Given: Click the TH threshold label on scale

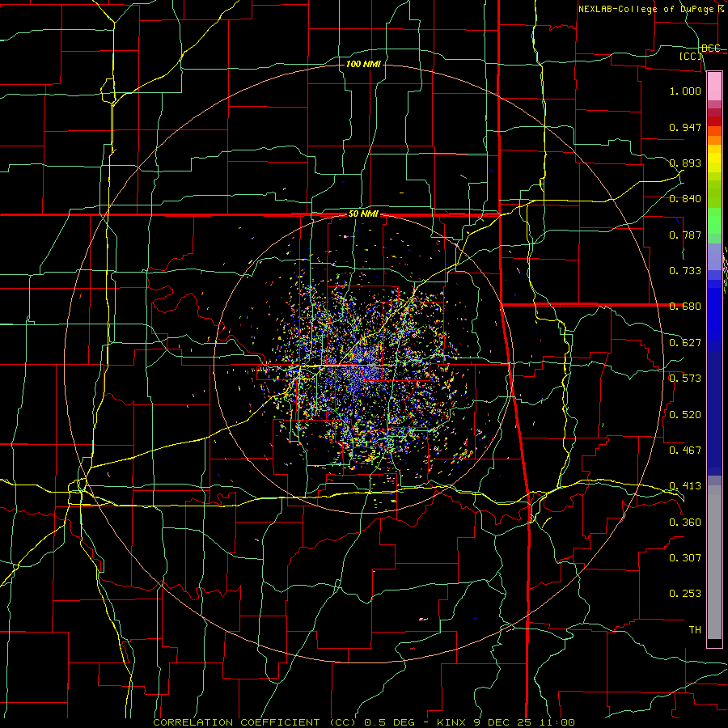Looking at the screenshot, I should point(695,630).
